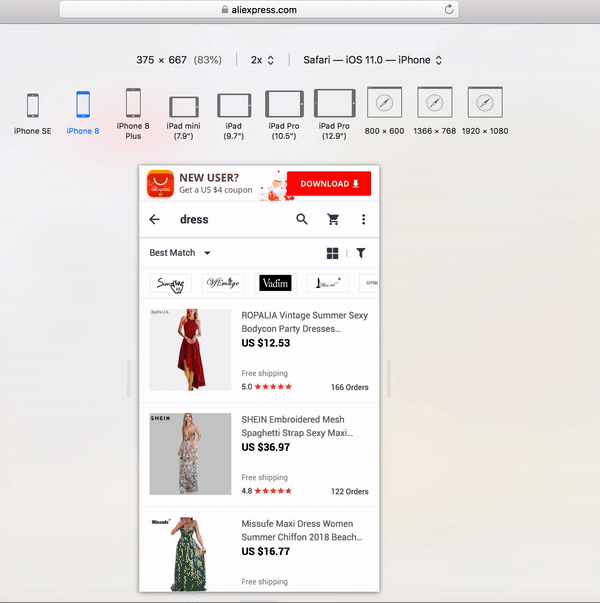The image size is (600, 603).
Task: Click 'Get a US $4 coupon' banner text
Action: [x=216, y=190]
